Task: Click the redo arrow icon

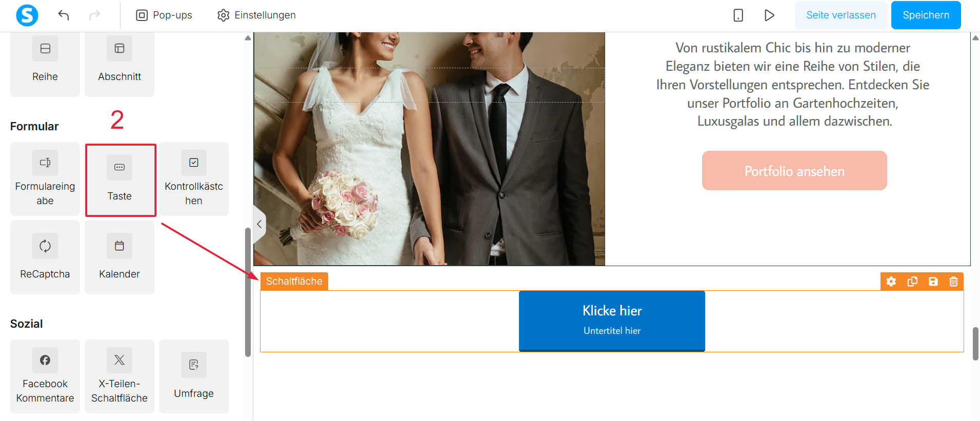Action: (94, 15)
